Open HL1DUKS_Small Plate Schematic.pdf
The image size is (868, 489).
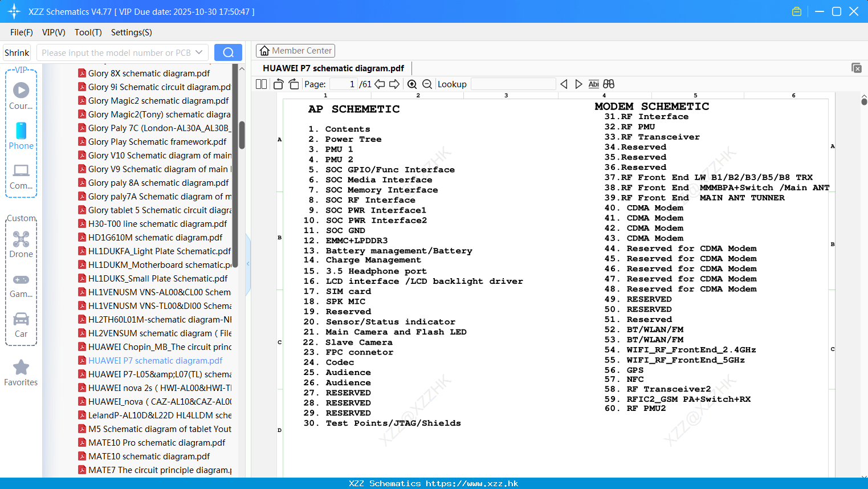click(158, 278)
